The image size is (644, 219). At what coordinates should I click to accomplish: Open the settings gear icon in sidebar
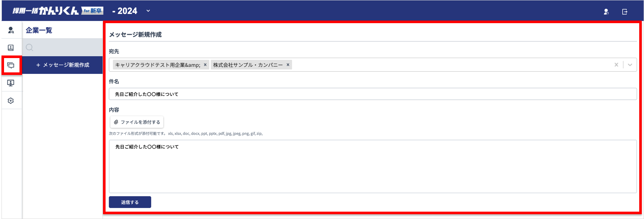pyautogui.click(x=11, y=101)
